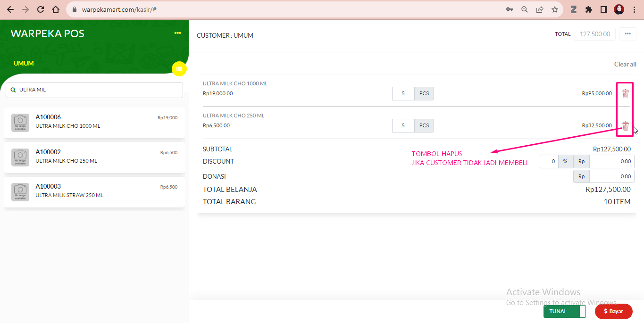Click the WARPEKA POS title
This screenshot has height=323, width=644.
pyautogui.click(x=47, y=33)
